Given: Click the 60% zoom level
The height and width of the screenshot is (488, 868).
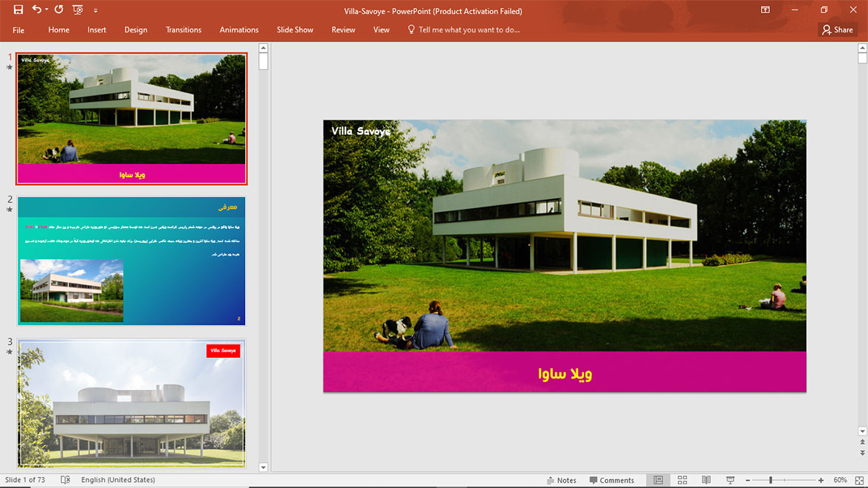Looking at the screenshot, I should tap(840, 480).
